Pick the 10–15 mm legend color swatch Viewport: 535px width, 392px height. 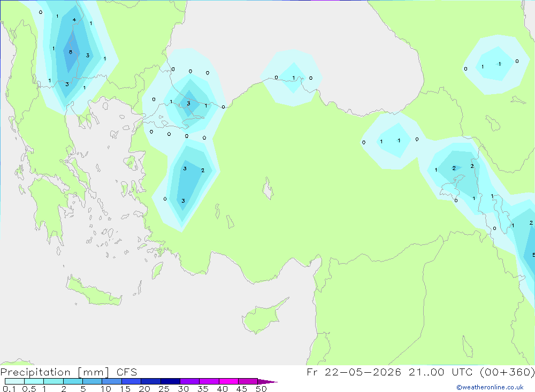click(112, 381)
